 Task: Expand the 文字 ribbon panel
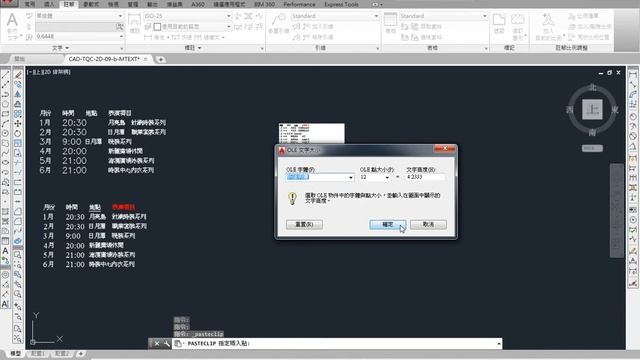click(60, 48)
